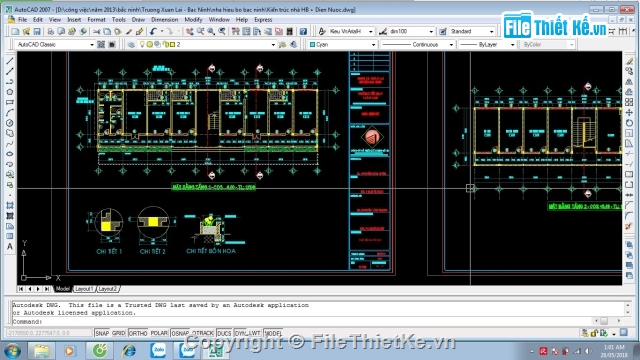This screenshot has width=640, height=360.
Task: Undo the last action arrow
Action: [153, 31]
